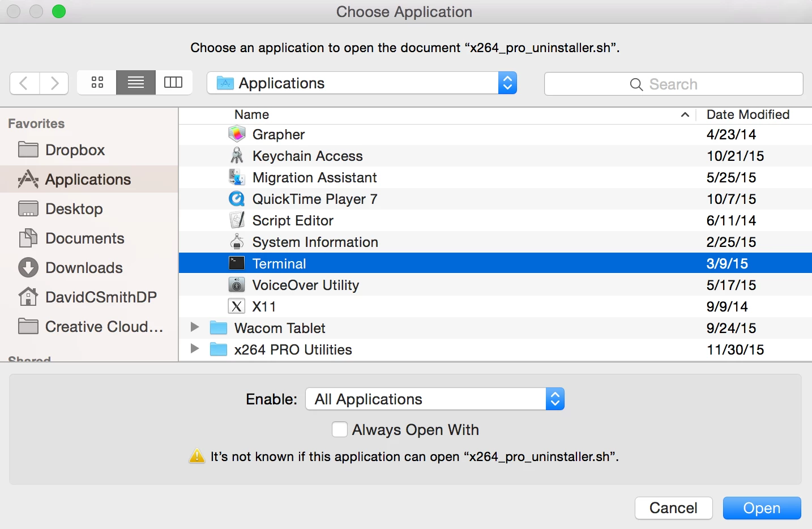Screen dimensions: 812x529
Task: Click the 11/30/15 date cell
Action: [735, 349]
